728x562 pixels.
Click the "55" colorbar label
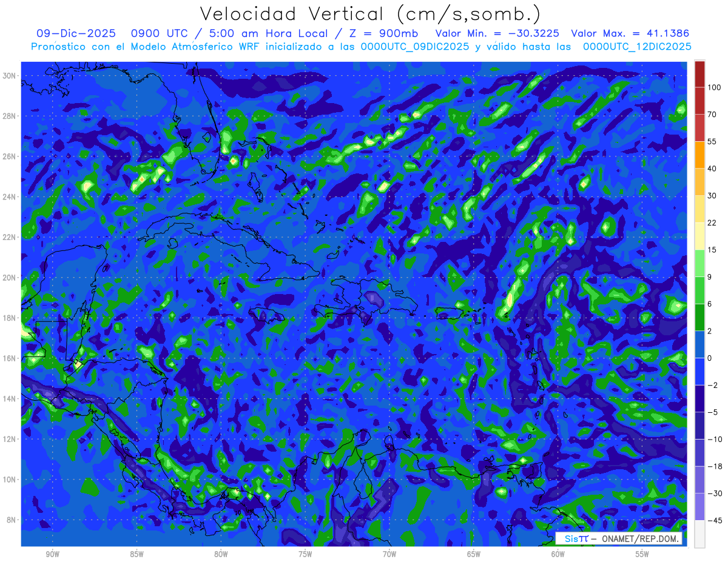pyautogui.click(x=712, y=141)
